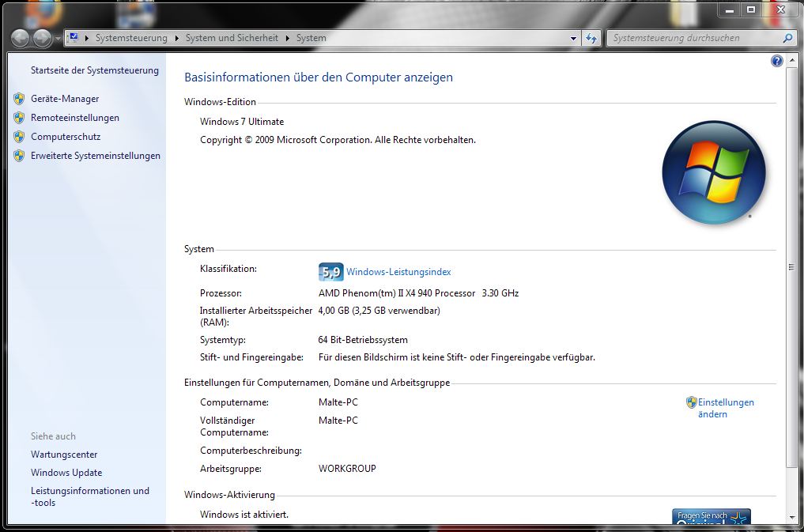Expand arrow after System und Sicherheit breadcrumb
This screenshot has height=532, width=804.
287,38
